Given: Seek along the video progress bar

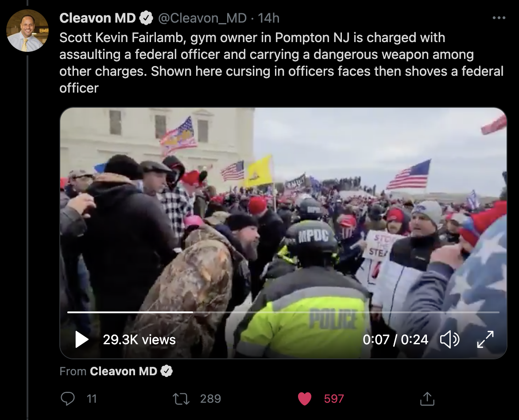Looking at the screenshot, I should pyautogui.click(x=283, y=312).
